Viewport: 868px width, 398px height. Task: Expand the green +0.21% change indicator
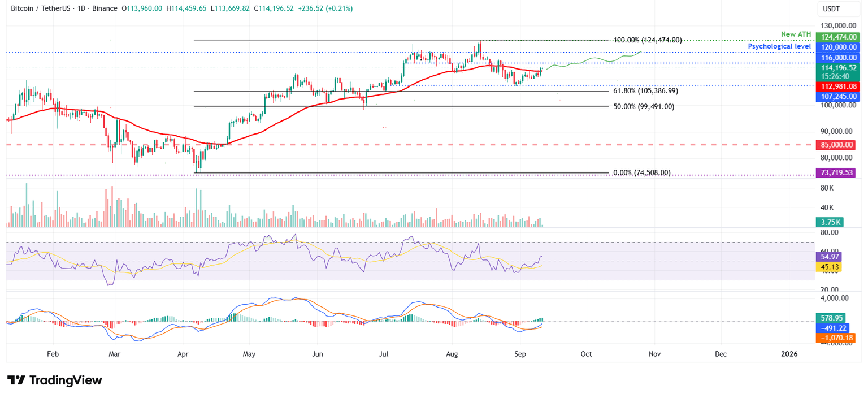tap(340, 8)
